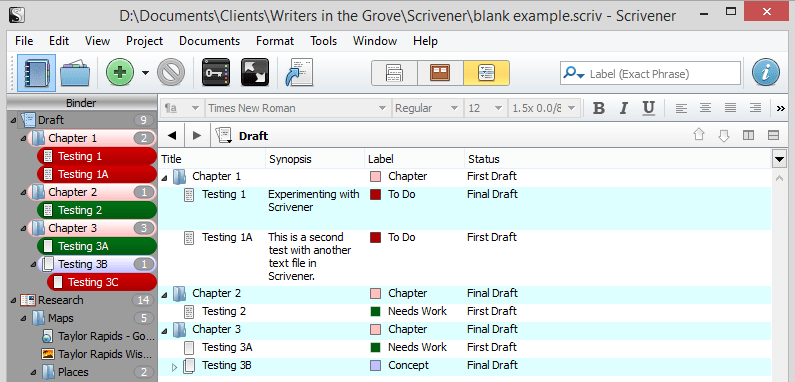The image size is (795, 382).
Task: Select Taylor Rapids Wis... image in Binder
Action: click(x=98, y=354)
